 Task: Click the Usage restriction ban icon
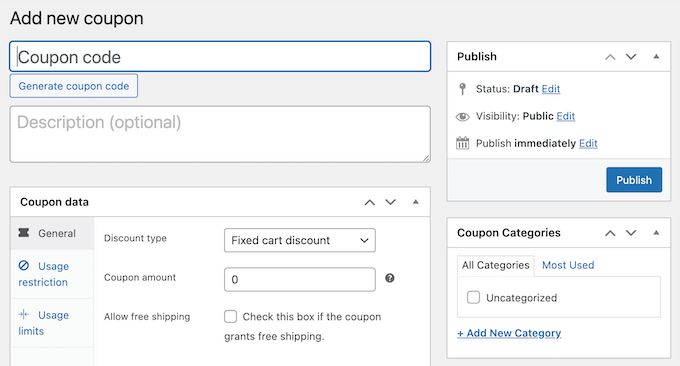24,265
